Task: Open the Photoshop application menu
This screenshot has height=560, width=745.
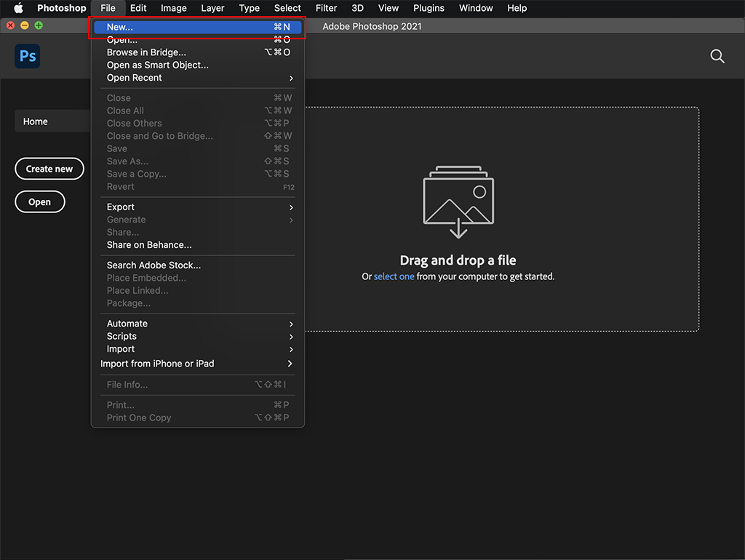Action: pyautogui.click(x=62, y=8)
